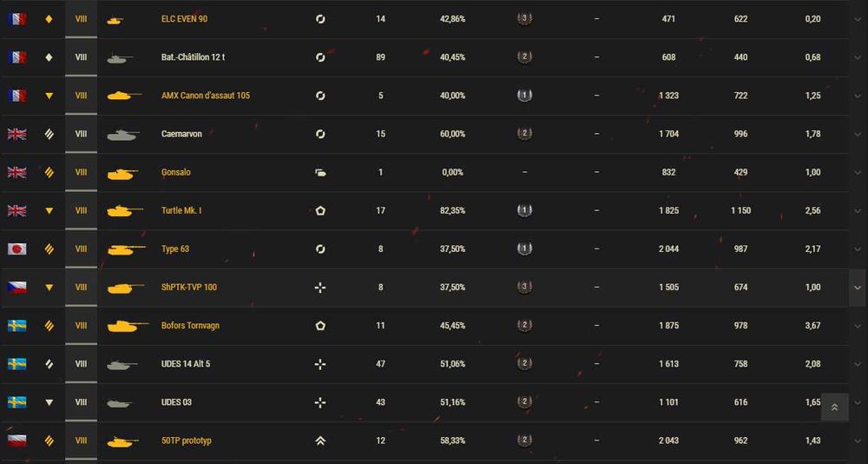Click the Japanese flag beside Type 63
This screenshot has height=464, width=868.
click(16, 249)
